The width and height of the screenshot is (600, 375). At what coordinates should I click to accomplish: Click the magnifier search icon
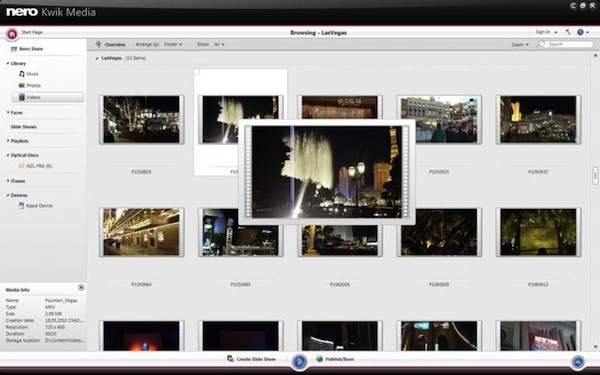(x=541, y=44)
